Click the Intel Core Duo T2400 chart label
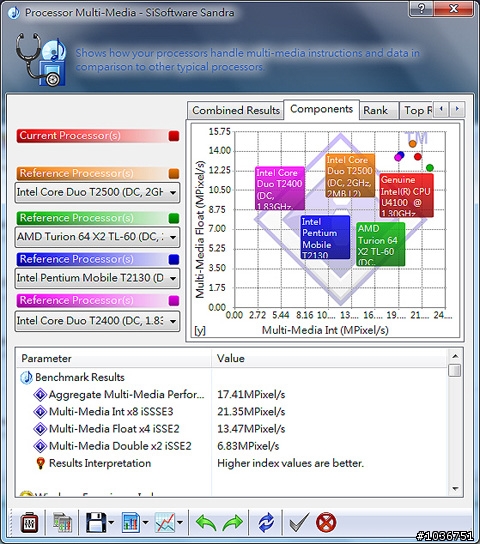 [280, 188]
